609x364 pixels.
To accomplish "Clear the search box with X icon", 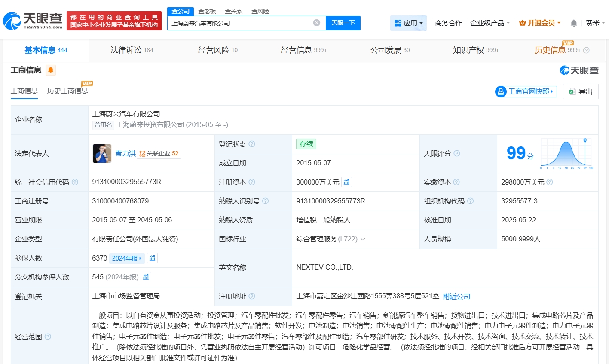I will (x=317, y=23).
